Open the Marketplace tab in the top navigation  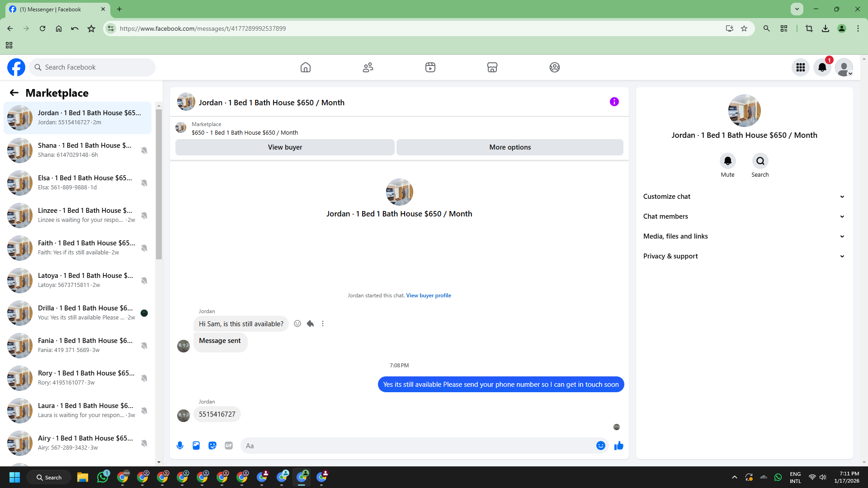(x=492, y=67)
